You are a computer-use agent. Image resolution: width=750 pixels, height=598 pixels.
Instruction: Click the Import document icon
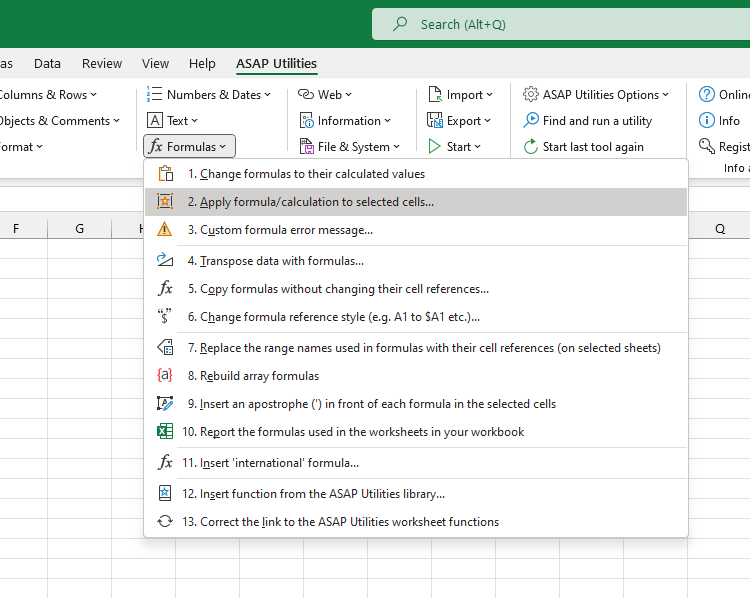pyautogui.click(x=435, y=94)
